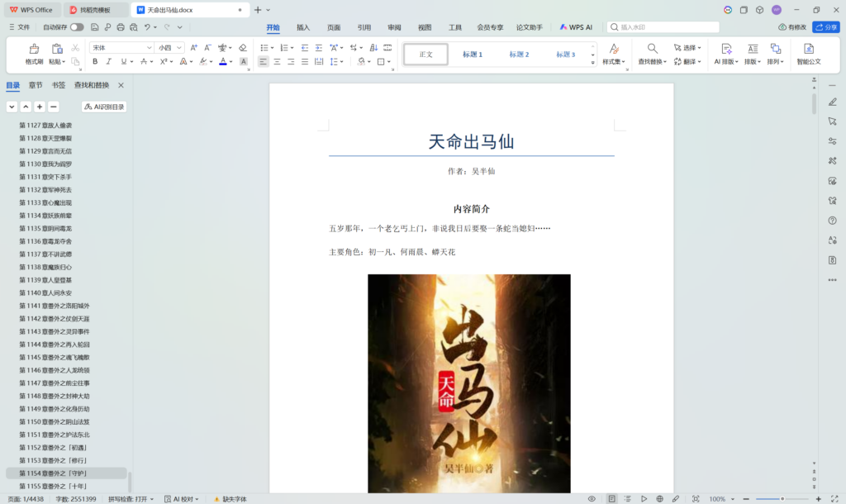Click the print icon in quick toolbar
The width and height of the screenshot is (846, 504).
(121, 27)
